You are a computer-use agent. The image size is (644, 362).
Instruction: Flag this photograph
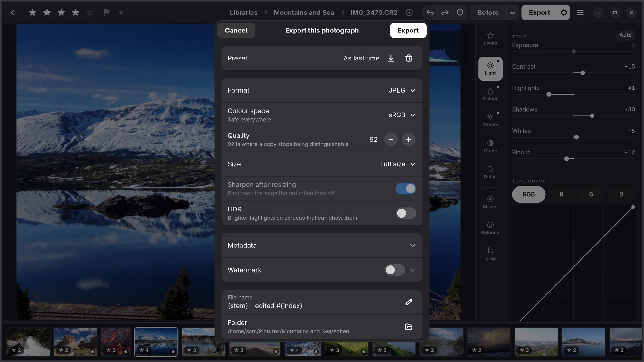pos(107,13)
